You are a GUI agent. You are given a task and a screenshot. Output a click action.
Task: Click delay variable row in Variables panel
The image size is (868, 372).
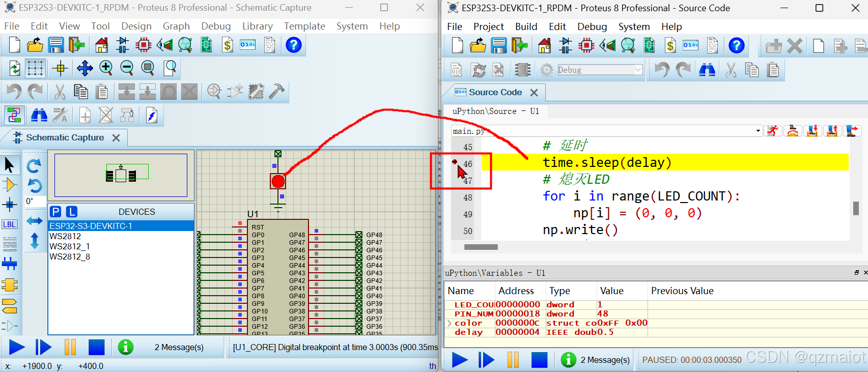pyautogui.click(x=655, y=332)
